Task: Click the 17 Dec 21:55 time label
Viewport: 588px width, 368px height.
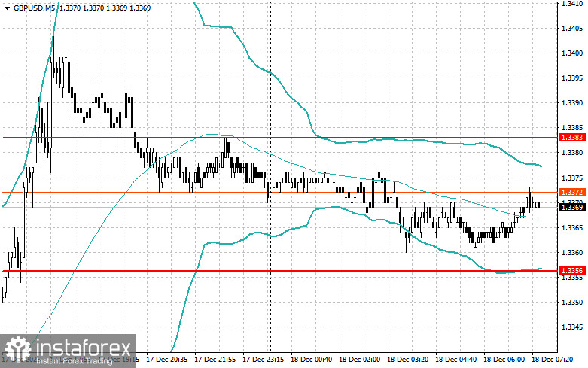Action: point(215,360)
